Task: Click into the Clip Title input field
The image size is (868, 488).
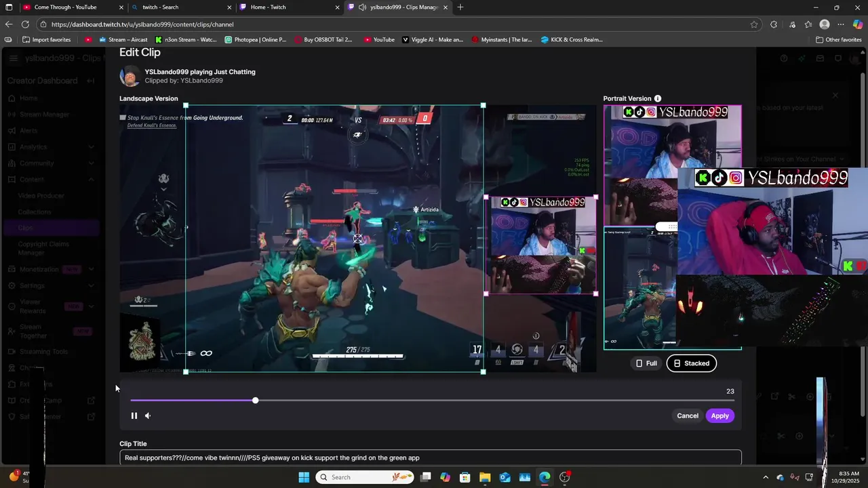Action: (430, 457)
